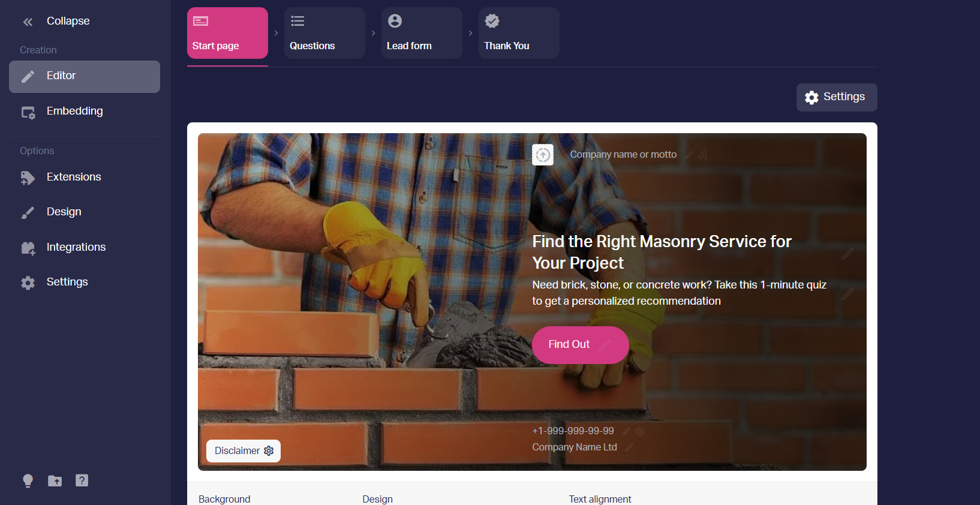The height and width of the screenshot is (505, 980).
Task: Open Disclaimer settings button
Action: (x=244, y=451)
